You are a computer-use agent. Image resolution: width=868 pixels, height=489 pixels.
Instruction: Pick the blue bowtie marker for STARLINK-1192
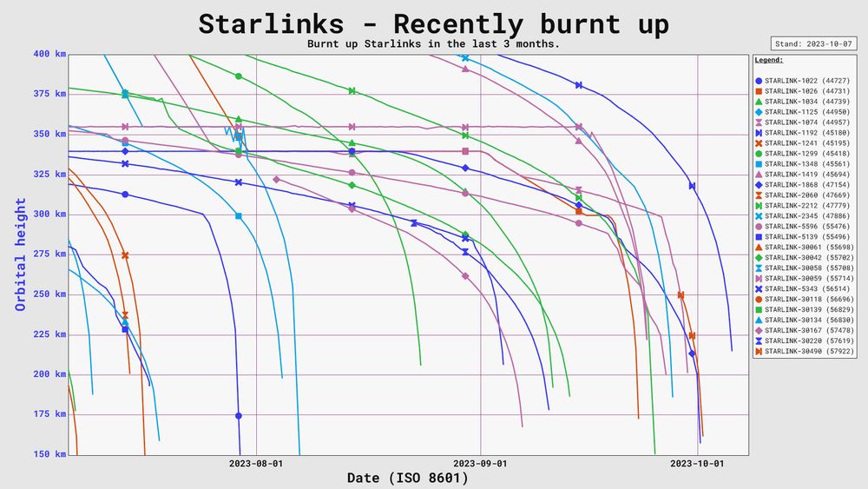(759, 133)
